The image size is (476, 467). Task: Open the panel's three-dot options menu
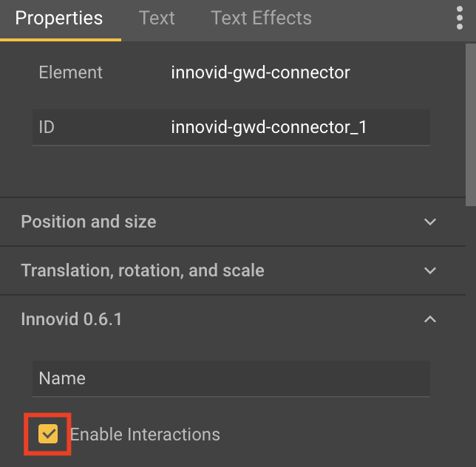tap(460, 18)
